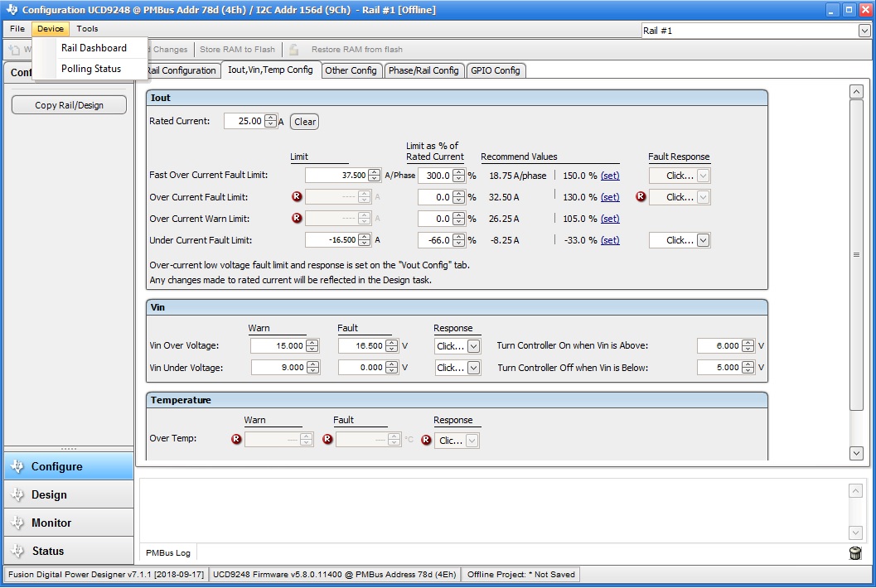Click the red R icon before Over Temp Fault field
Screen dimensions: 876x588
point(327,440)
